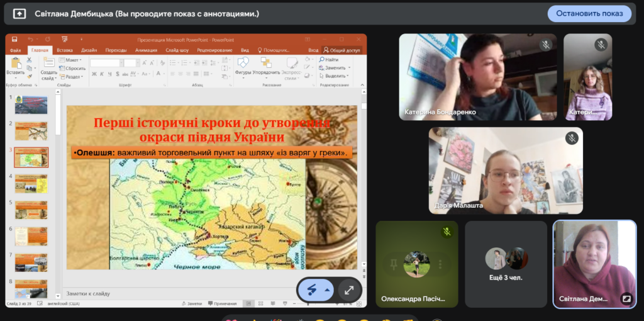Select slide 4 thumbnail in slide panel
644x321 pixels.
pos(31,183)
